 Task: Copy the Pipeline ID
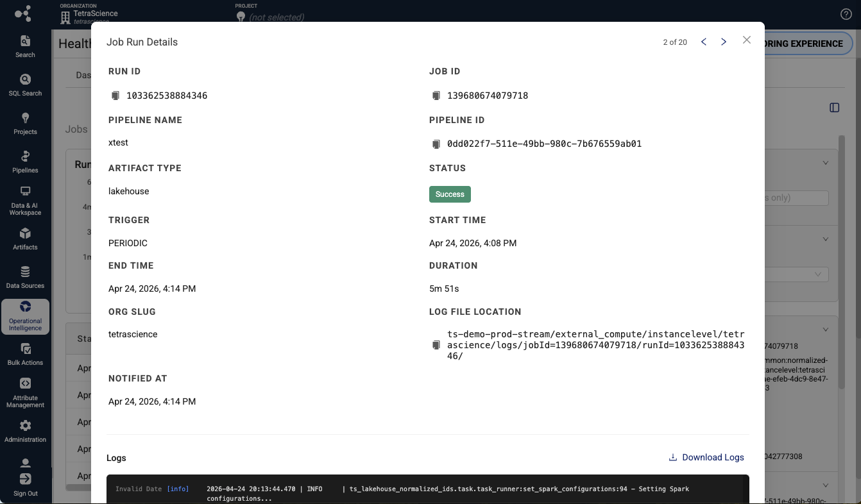tap(437, 144)
